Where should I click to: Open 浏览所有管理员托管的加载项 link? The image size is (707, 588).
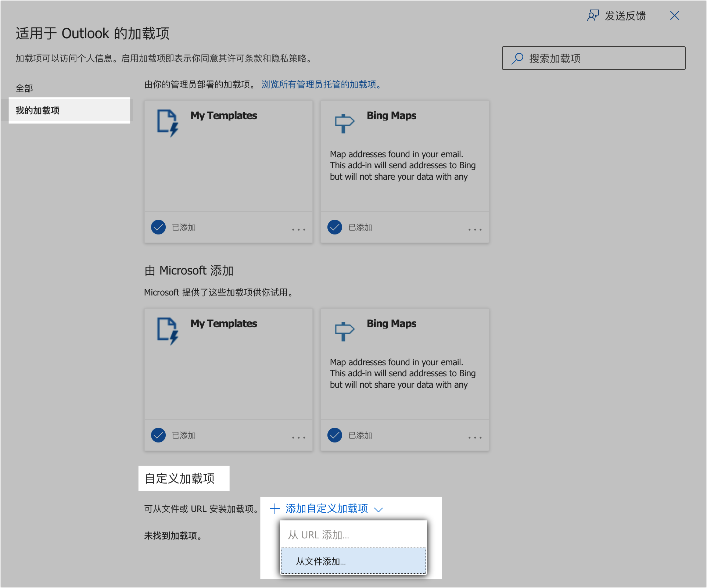tap(322, 85)
